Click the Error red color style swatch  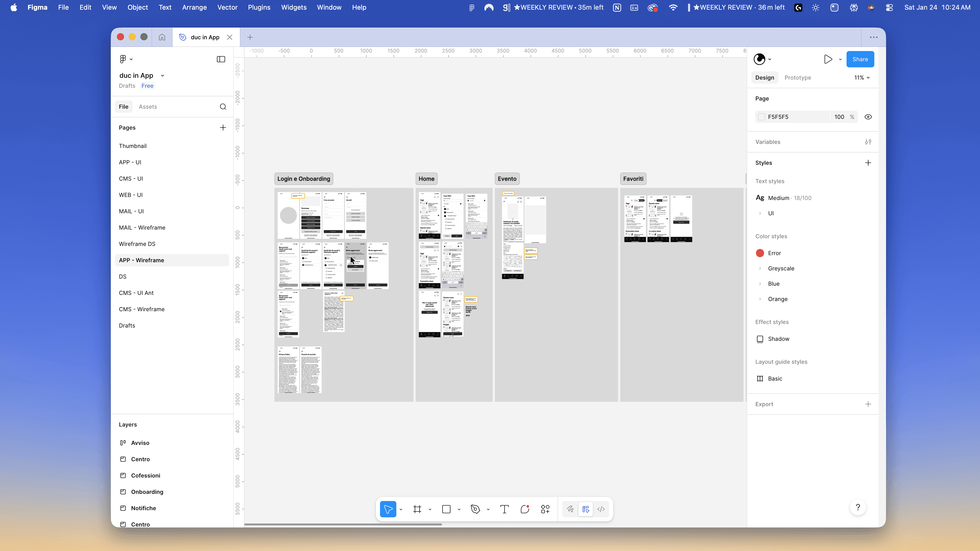(760, 253)
